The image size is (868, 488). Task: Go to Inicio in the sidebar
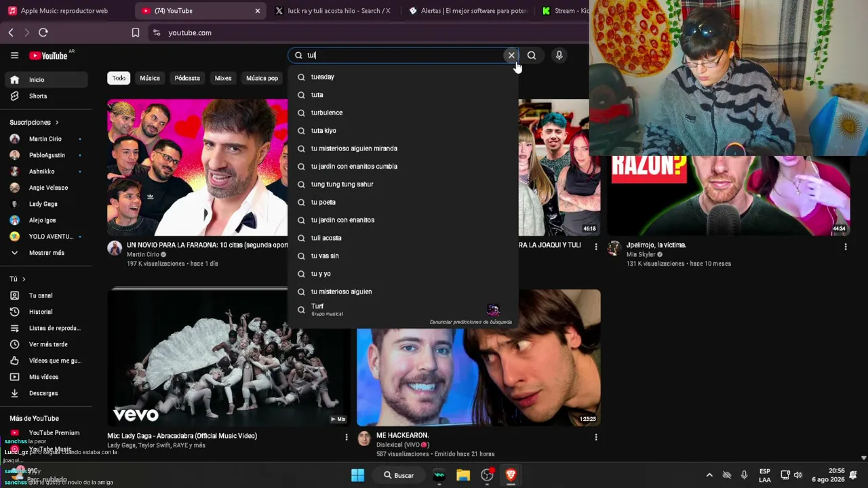pyautogui.click(x=46, y=80)
